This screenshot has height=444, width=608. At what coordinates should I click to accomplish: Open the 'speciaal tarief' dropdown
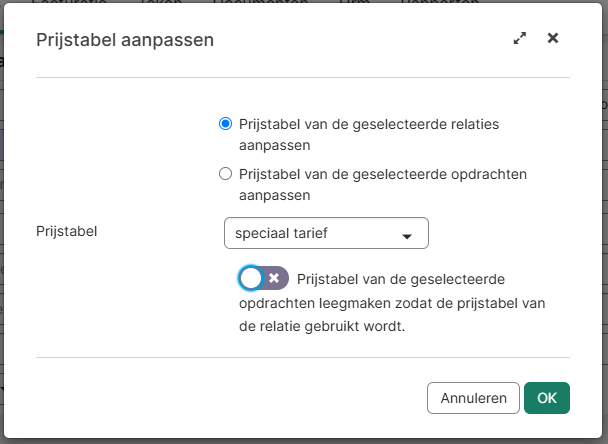[326, 234]
